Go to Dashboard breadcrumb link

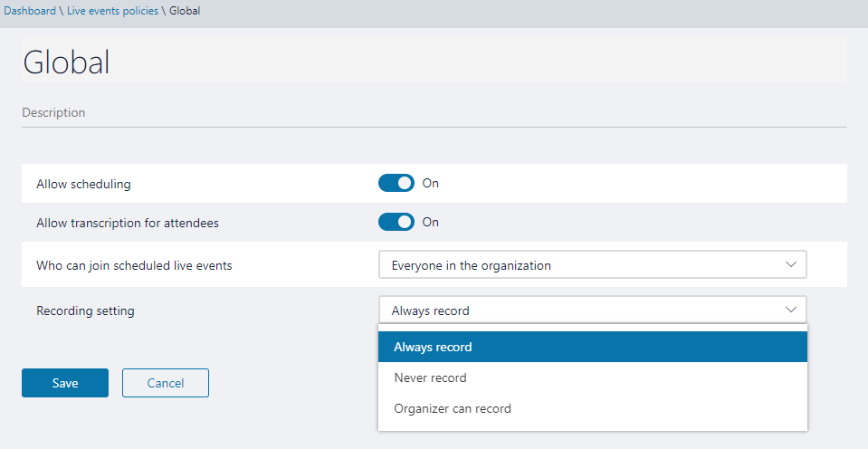point(30,11)
